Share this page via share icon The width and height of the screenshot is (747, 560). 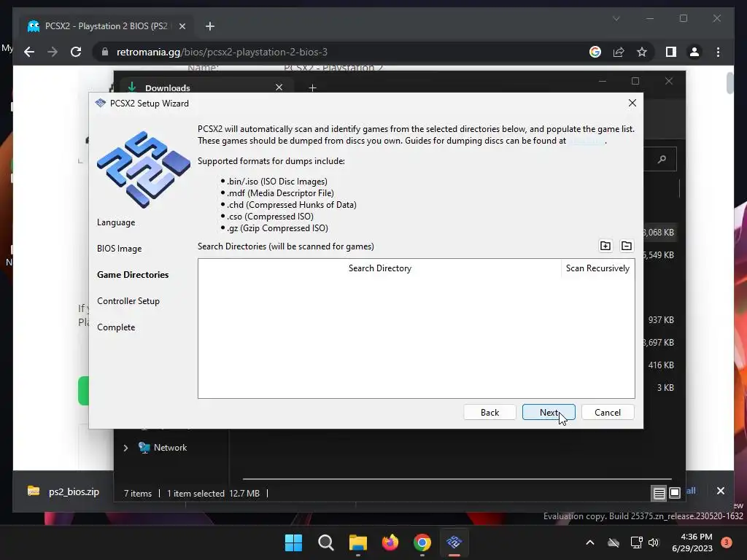619,52
